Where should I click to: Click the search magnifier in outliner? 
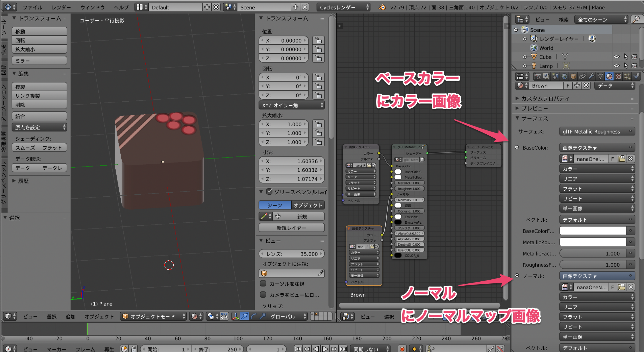(636, 20)
